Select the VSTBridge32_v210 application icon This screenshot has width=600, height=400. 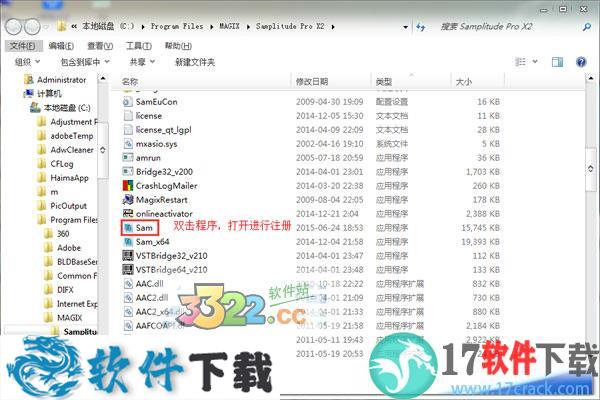(x=128, y=256)
